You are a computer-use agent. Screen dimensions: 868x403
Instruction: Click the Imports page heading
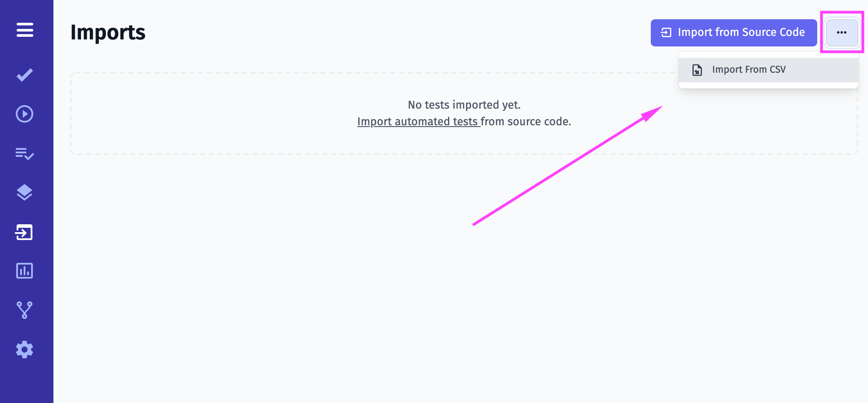click(108, 32)
